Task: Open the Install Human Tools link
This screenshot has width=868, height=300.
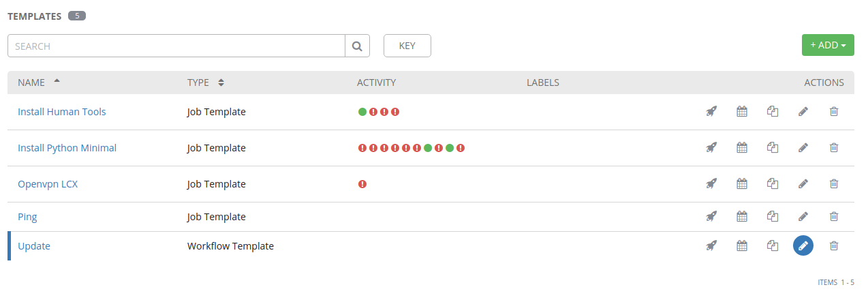Action: click(62, 112)
